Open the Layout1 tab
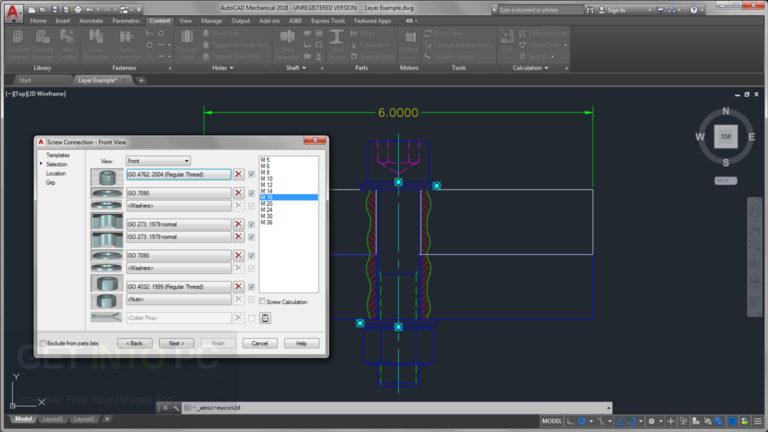This screenshot has height=432, width=768. pos(52,419)
